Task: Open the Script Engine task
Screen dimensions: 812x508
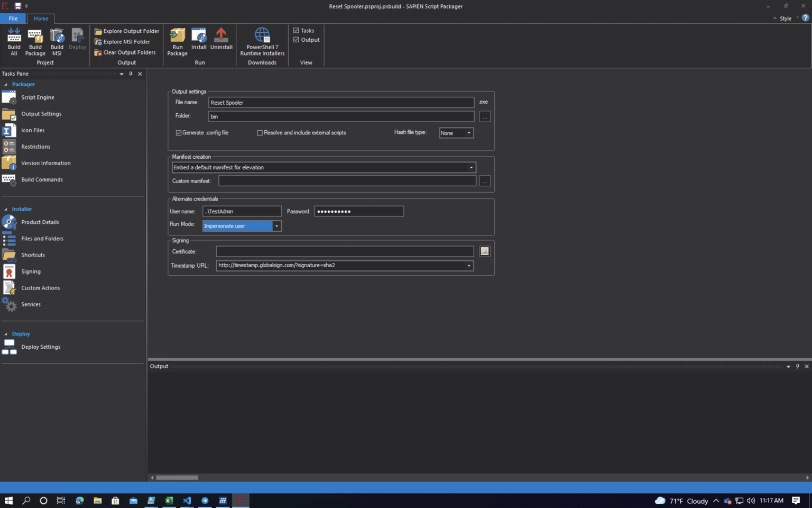Action: 38,97
